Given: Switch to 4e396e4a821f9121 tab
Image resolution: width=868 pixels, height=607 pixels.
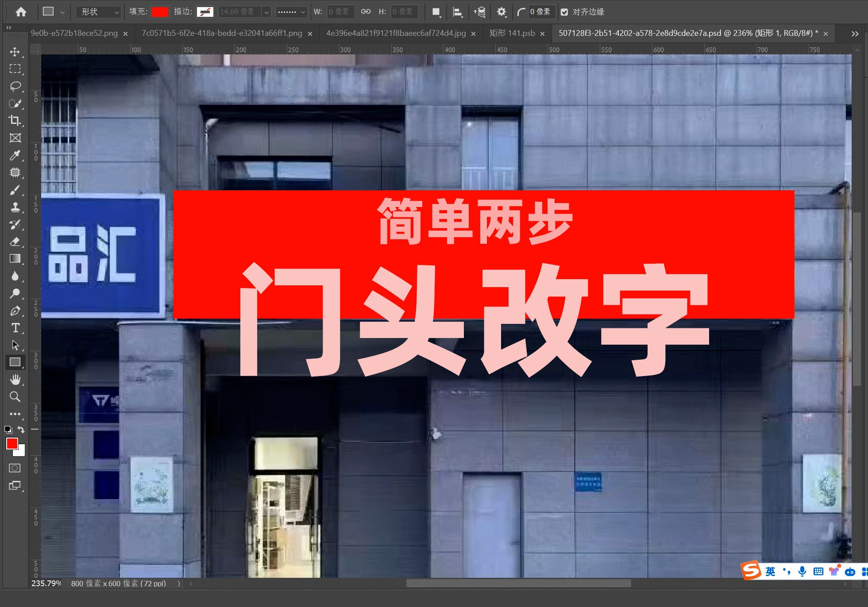Looking at the screenshot, I should tap(397, 33).
